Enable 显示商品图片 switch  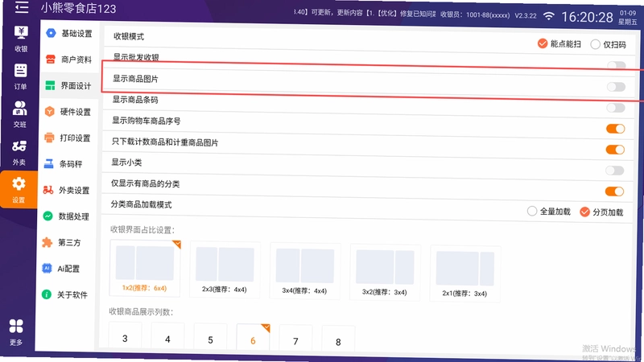616,87
